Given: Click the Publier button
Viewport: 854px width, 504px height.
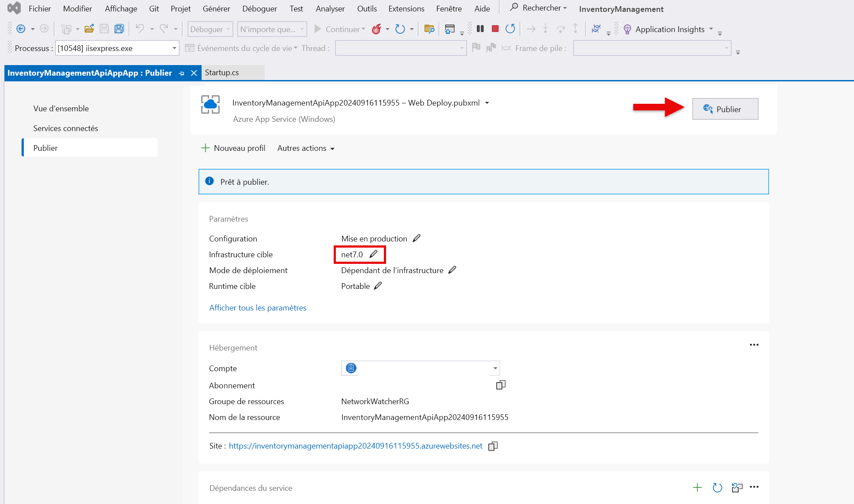Looking at the screenshot, I should tap(725, 109).
